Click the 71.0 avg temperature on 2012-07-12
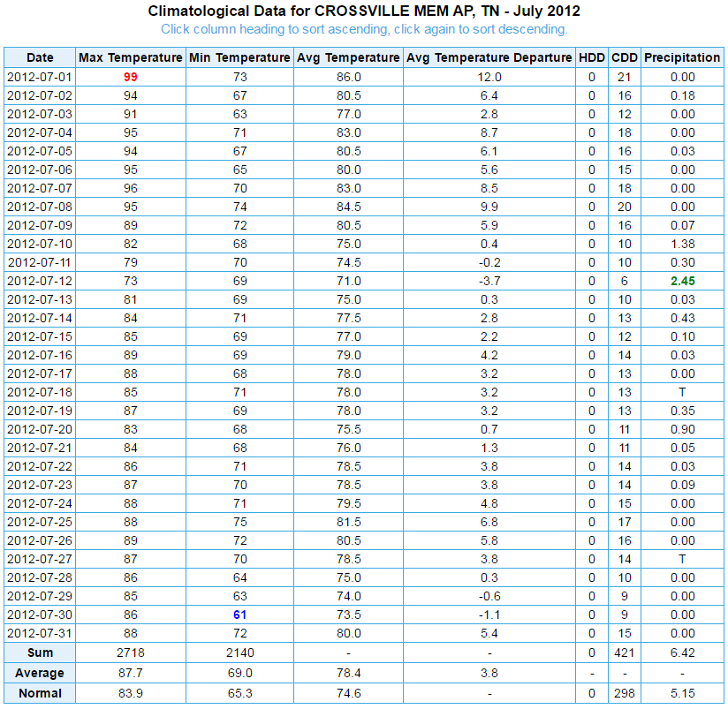The height and width of the screenshot is (709, 728). [x=349, y=281]
